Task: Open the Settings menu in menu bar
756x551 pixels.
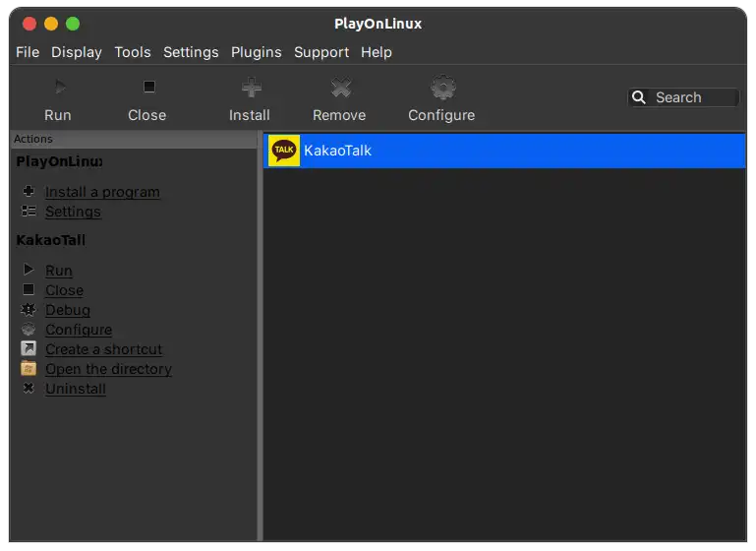Action: tap(191, 52)
